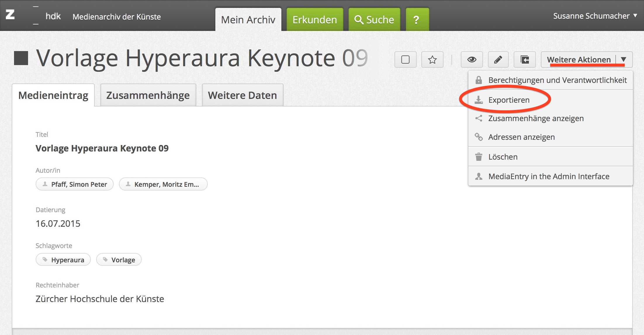The image size is (644, 335).
Task: Click the Suche search button
Action: click(x=374, y=20)
